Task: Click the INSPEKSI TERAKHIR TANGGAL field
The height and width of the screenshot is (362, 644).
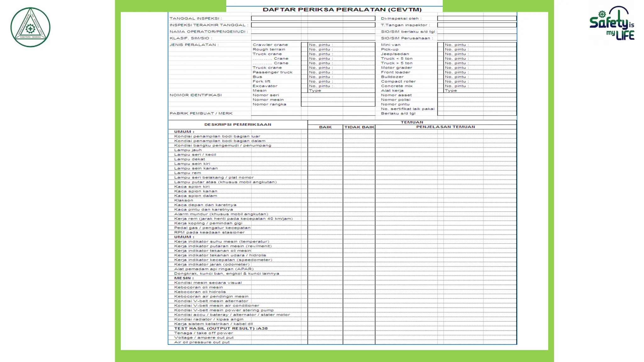Action: point(313,25)
